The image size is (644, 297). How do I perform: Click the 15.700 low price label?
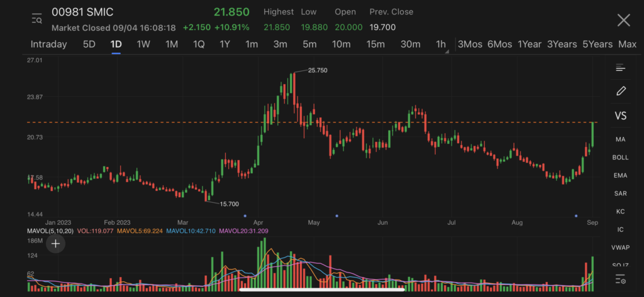[229, 204]
